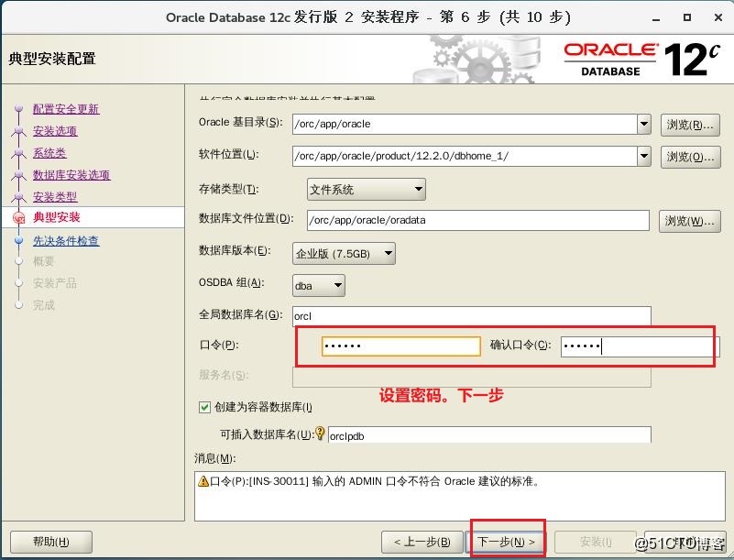Click the INS-30011 warning message text
Viewport: 734px width, 560px height.
[x=375, y=481]
